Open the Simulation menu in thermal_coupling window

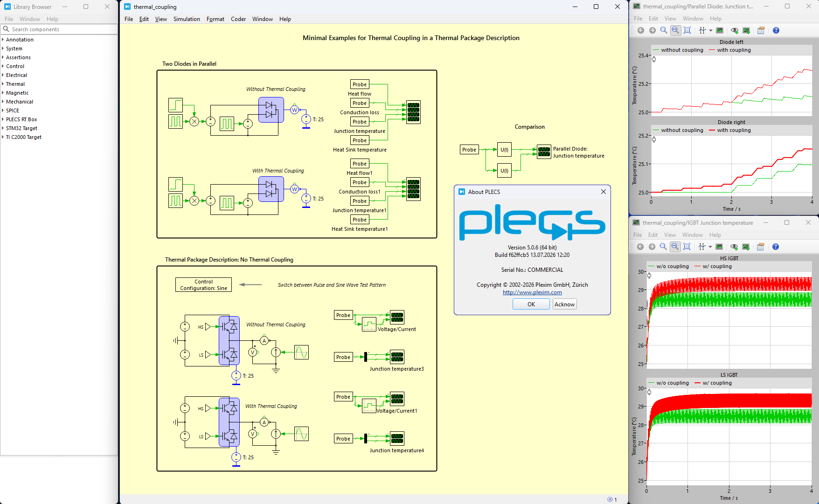click(x=187, y=19)
